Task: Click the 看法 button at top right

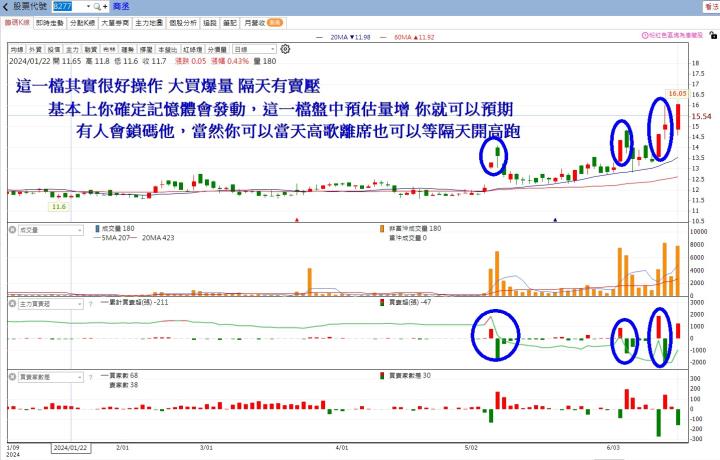Action: 710,6
